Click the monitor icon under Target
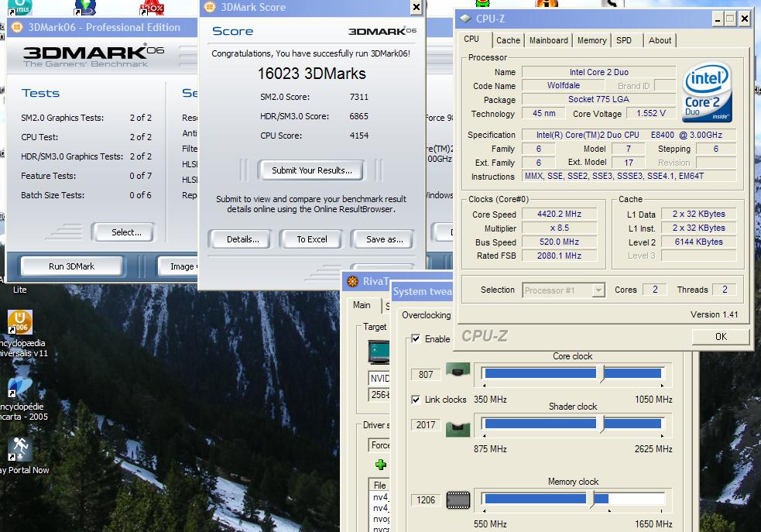The image size is (761, 532). 379,352
